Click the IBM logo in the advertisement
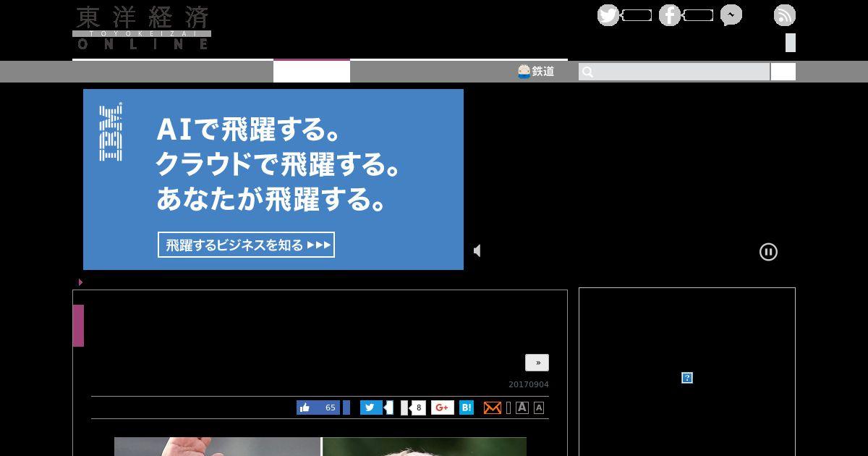This screenshot has width=868, height=456. coord(110,132)
